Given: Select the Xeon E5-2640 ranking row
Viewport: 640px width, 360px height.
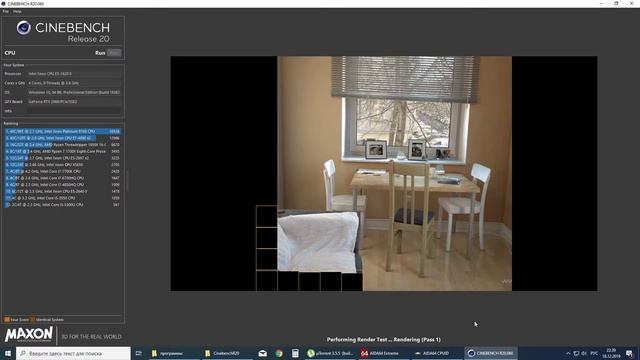Looking at the screenshot, I should 63,191.
